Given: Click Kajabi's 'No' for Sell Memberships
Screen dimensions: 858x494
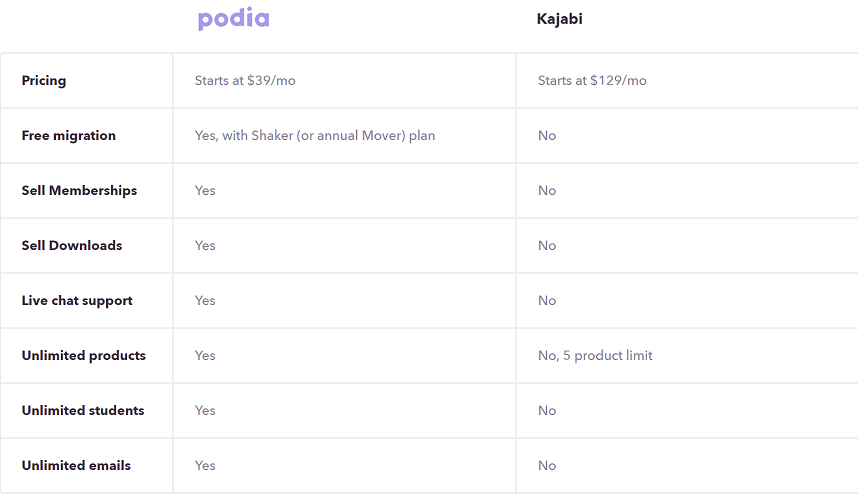Looking at the screenshot, I should pyautogui.click(x=547, y=191).
